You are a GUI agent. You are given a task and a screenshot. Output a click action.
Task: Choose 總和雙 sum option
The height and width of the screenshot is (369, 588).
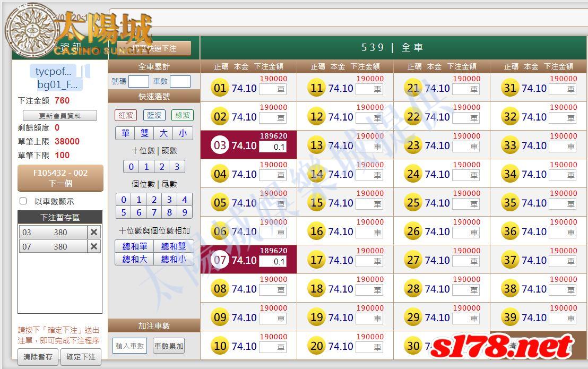pyautogui.click(x=174, y=246)
